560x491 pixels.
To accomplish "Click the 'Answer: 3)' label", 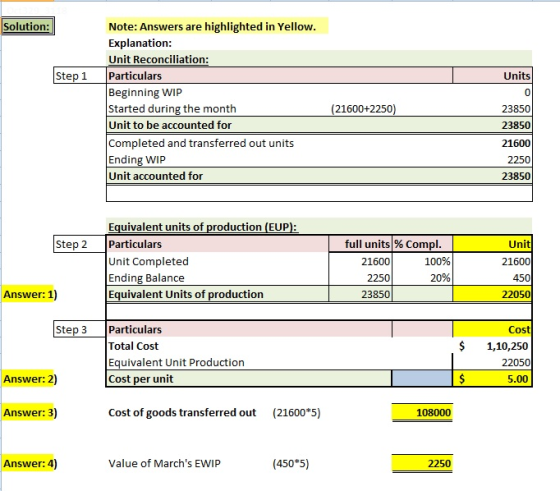I will click(x=30, y=412).
